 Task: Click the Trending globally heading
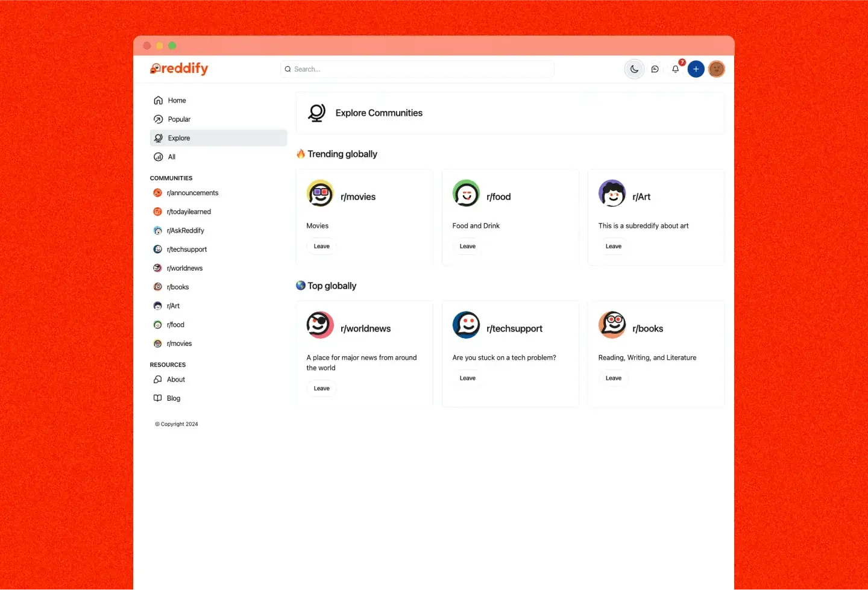(x=337, y=154)
